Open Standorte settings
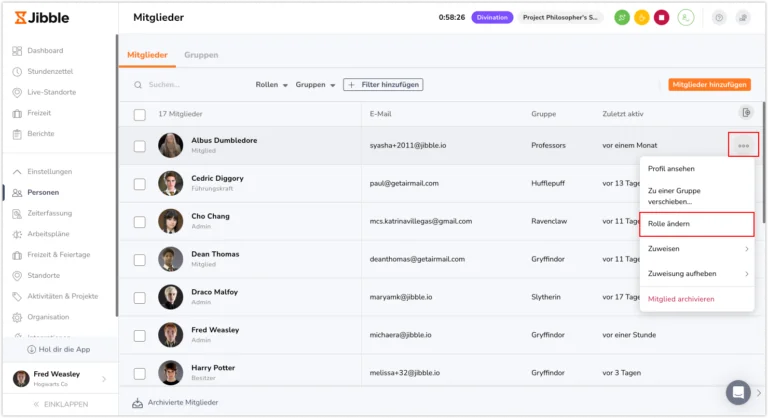The height and width of the screenshot is (418, 768). tap(36, 275)
